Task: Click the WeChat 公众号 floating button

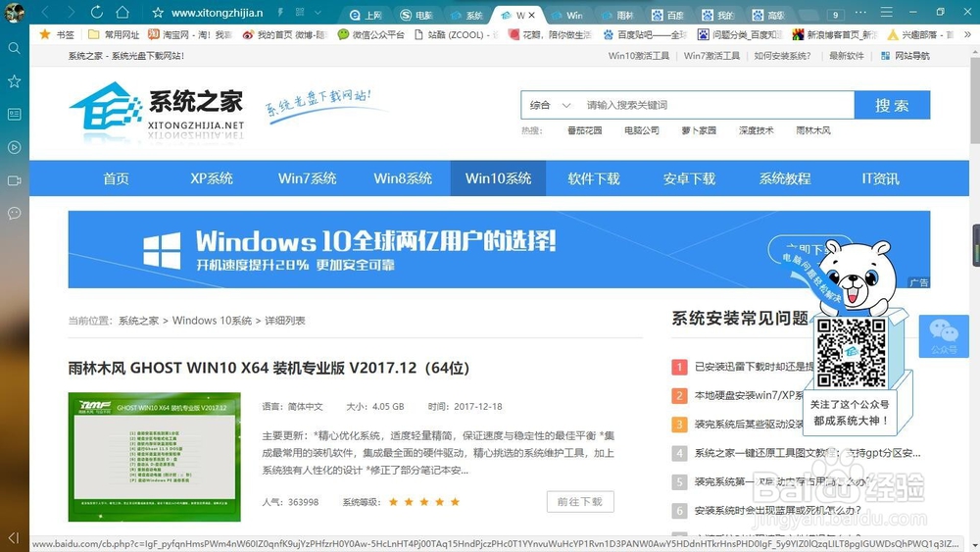Action: (944, 336)
